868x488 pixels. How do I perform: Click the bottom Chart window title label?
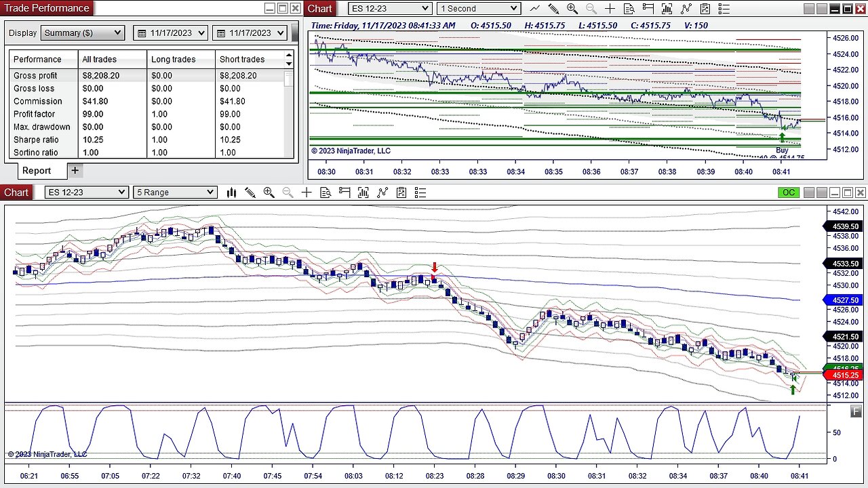coord(16,192)
